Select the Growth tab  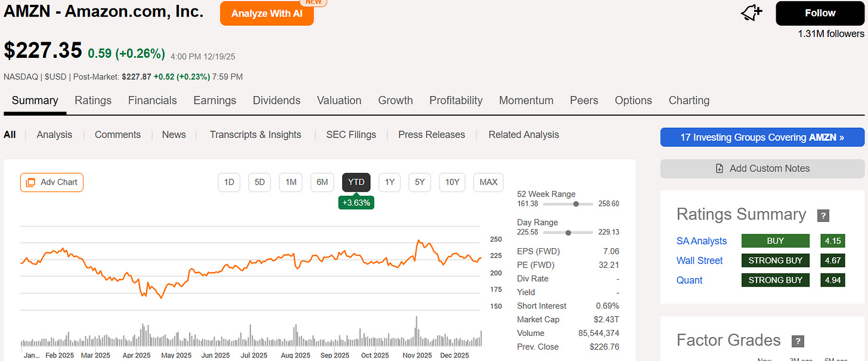(396, 100)
